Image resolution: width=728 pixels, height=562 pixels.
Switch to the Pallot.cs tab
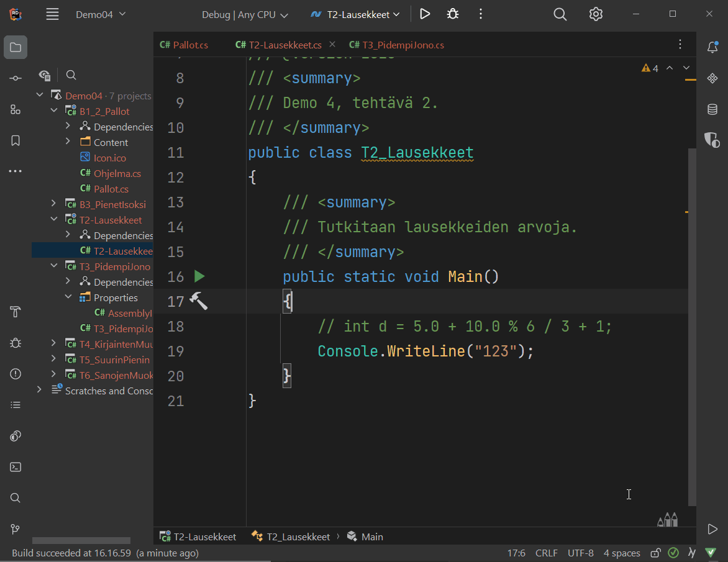[x=184, y=45]
